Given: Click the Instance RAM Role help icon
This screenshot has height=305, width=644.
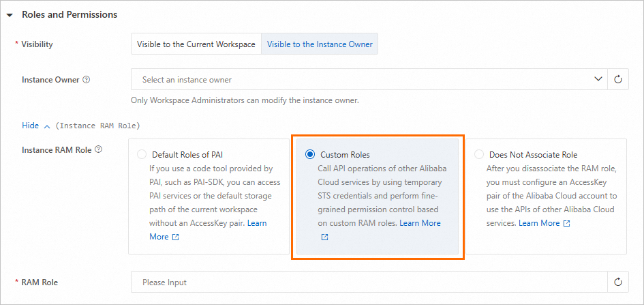Looking at the screenshot, I should [x=99, y=149].
